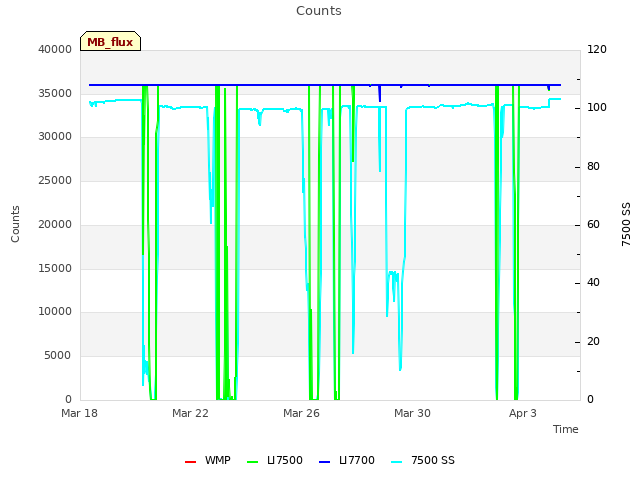Click the cyan 7500 SS legend color line
640x480 pixels.
click(396, 462)
